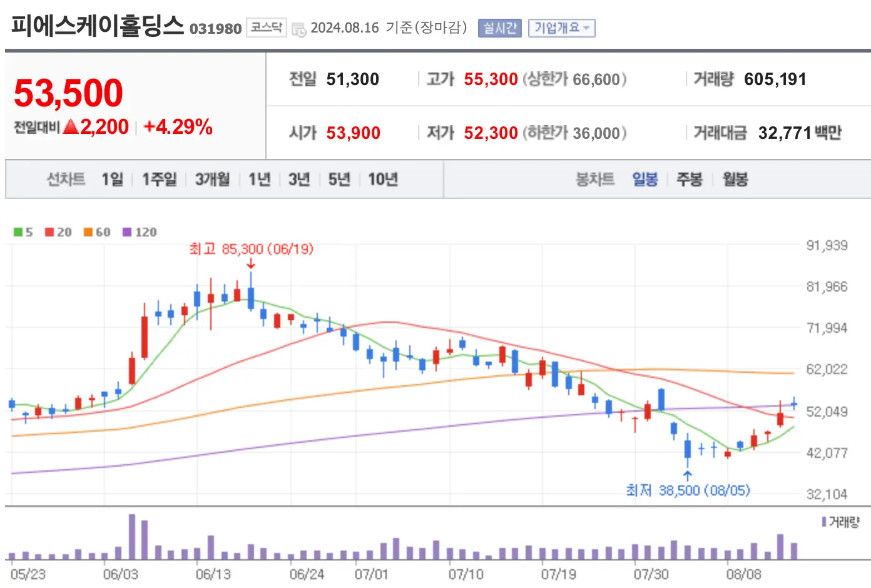The width and height of the screenshot is (871, 588).
Task: Click the orange 60-day moving average swatch
Action: click(x=88, y=232)
